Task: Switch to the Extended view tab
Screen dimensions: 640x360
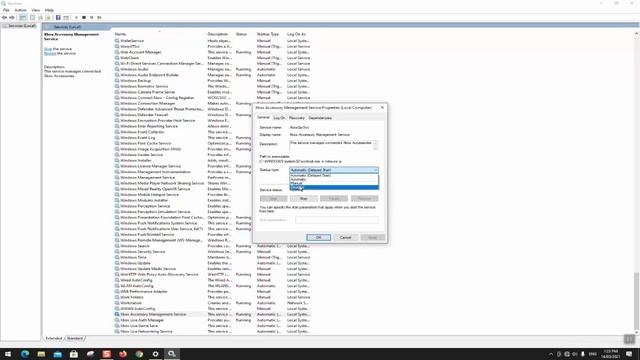Action: pyautogui.click(x=54, y=338)
